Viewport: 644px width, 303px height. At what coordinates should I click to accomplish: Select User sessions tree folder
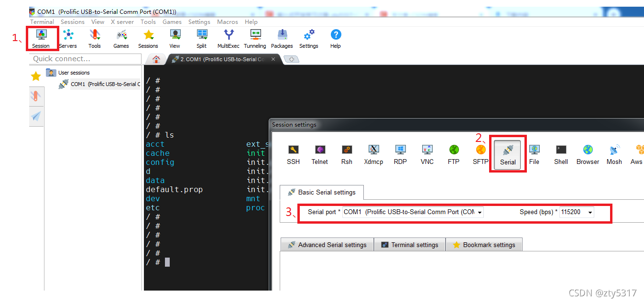pos(68,73)
